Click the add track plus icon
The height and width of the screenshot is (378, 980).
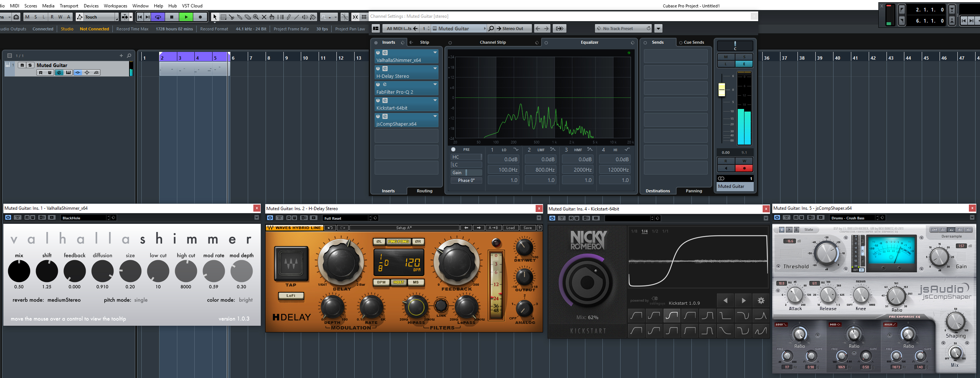tap(121, 56)
